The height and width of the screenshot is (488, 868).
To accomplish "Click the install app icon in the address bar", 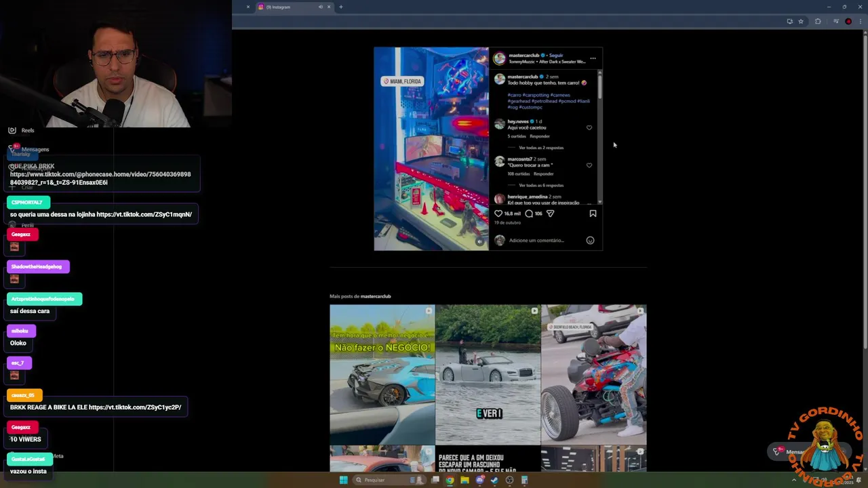I will pos(789,21).
